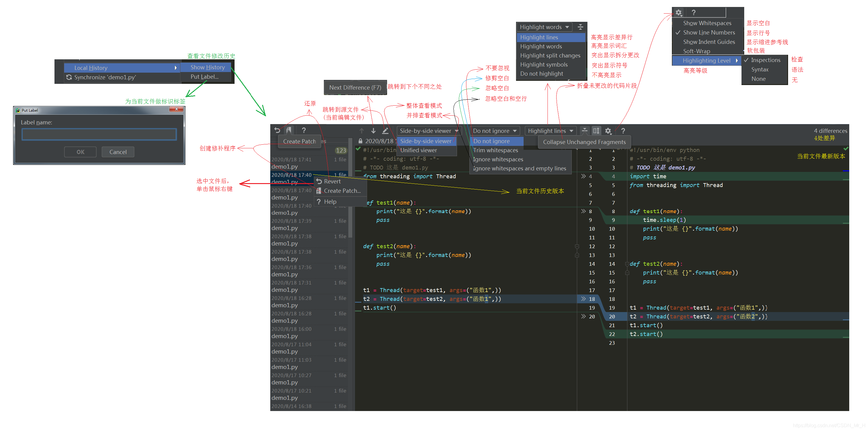Viewport: 868px width, 431px height.
Task: Click the Revert arrow icon in history toolbar
Action: point(277,130)
